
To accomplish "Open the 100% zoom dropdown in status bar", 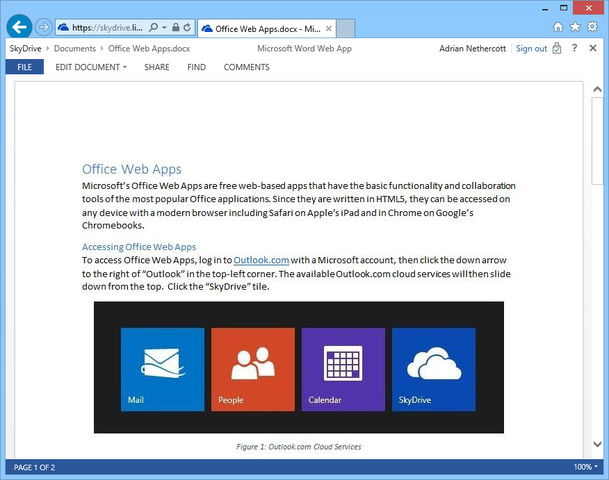I will [x=586, y=467].
